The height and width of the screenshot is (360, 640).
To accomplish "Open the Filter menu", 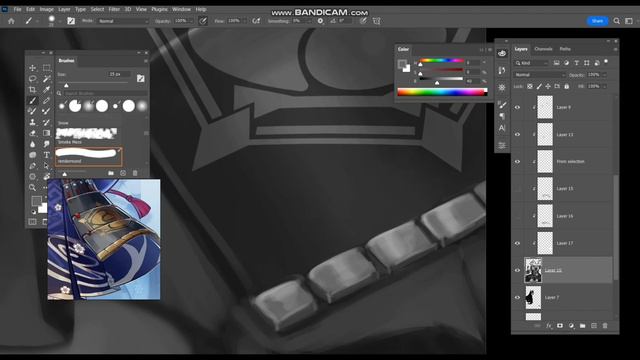I will coord(114,9).
